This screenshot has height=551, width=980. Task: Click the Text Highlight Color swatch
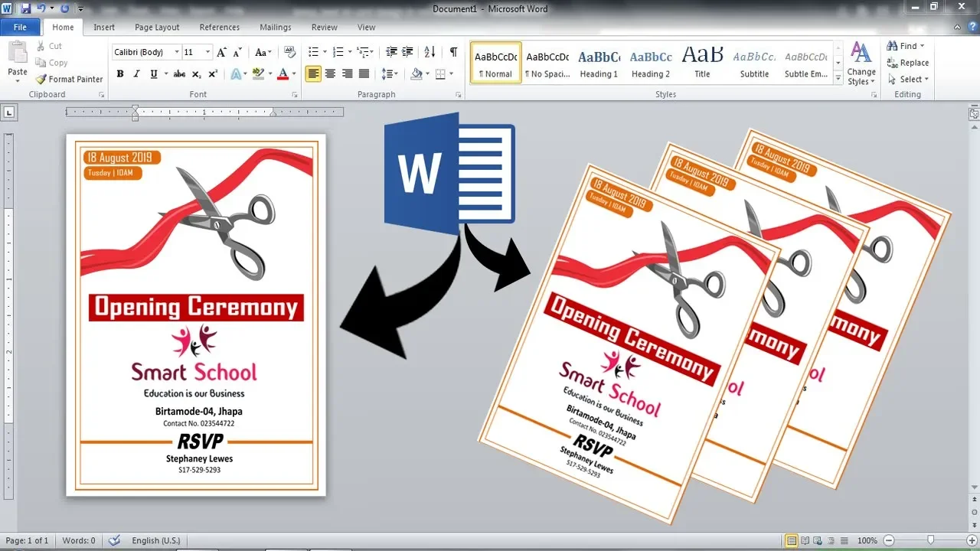click(x=258, y=74)
